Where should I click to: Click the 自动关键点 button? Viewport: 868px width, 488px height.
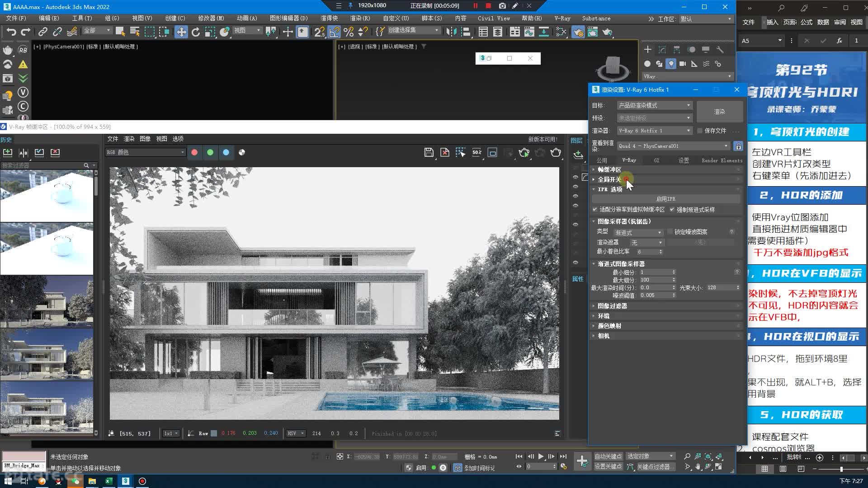[x=608, y=456]
